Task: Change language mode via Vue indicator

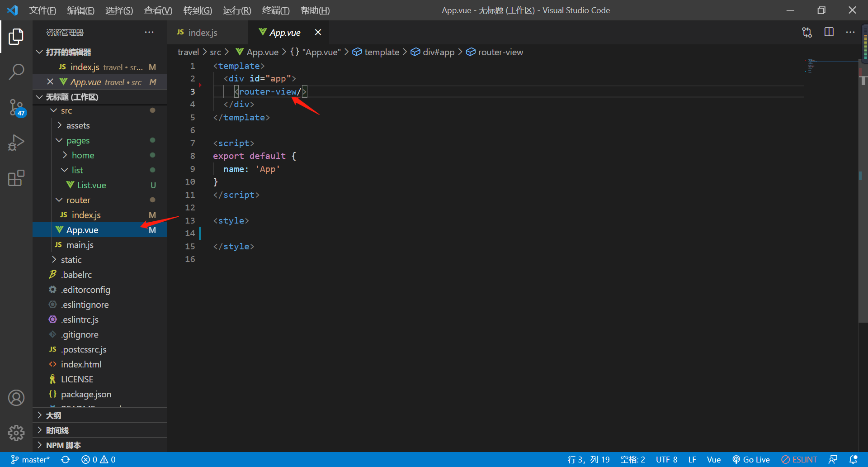Action: click(x=714, y=459)
